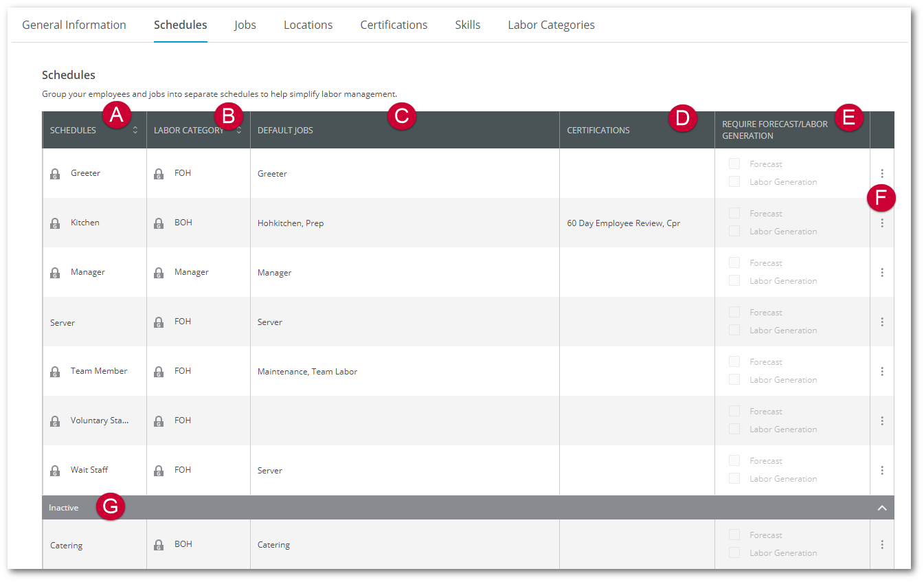The image size is (924, 582).
Task: Click the lock icon beside Wait Staff schedule name
Action: coord(55,471)
